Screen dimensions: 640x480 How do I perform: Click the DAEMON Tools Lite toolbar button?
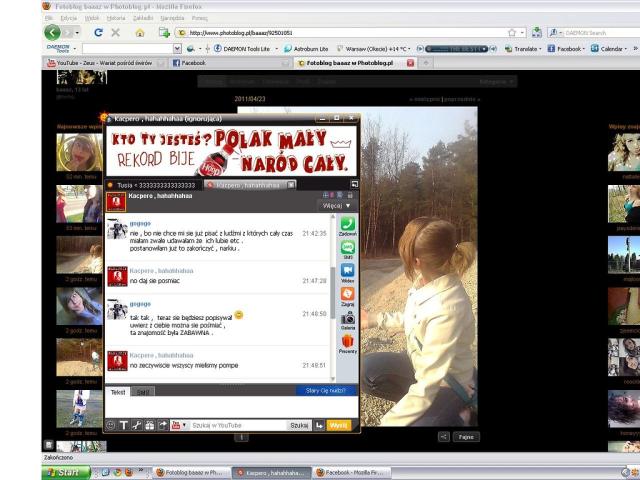coord(242,49)
